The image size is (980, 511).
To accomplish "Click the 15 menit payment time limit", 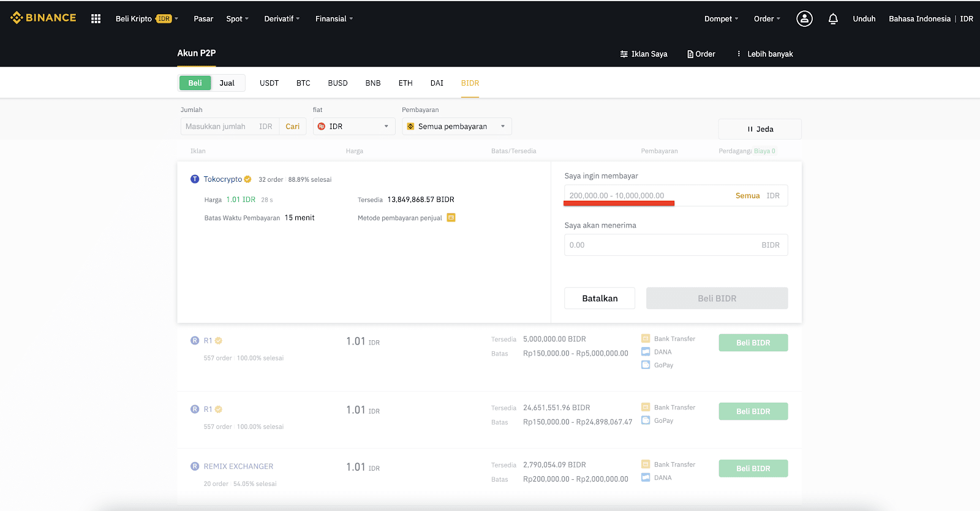I will tap(300, 217).
